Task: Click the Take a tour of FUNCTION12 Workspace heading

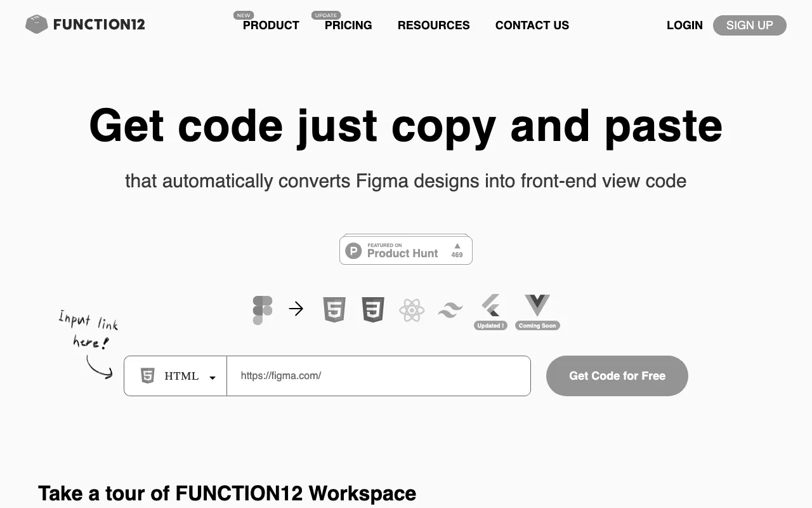Action: tap(227, 493)
